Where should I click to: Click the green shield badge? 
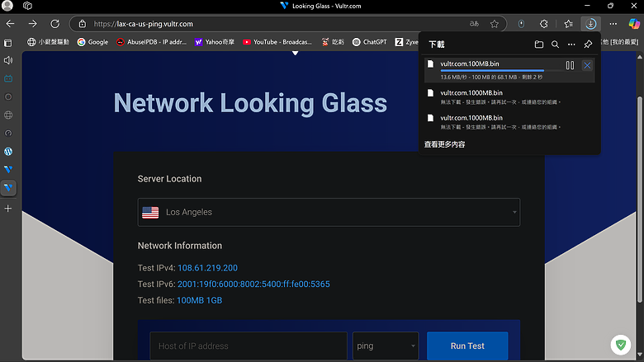[x=621, y=345]
